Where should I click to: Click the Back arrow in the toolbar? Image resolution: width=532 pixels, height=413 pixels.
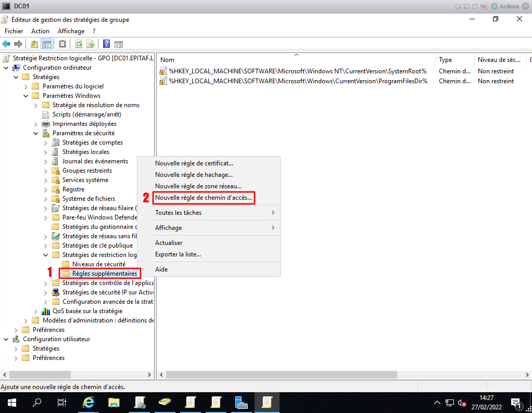point(6,44)
